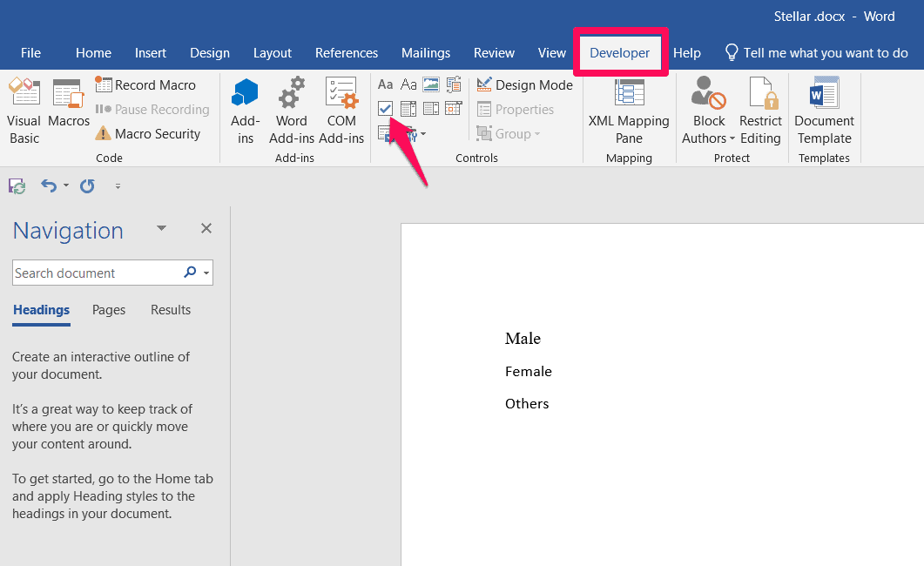This screenshot has height=566, width=924.
Task: Close the Navigation pane
Action: pos(206,228)
